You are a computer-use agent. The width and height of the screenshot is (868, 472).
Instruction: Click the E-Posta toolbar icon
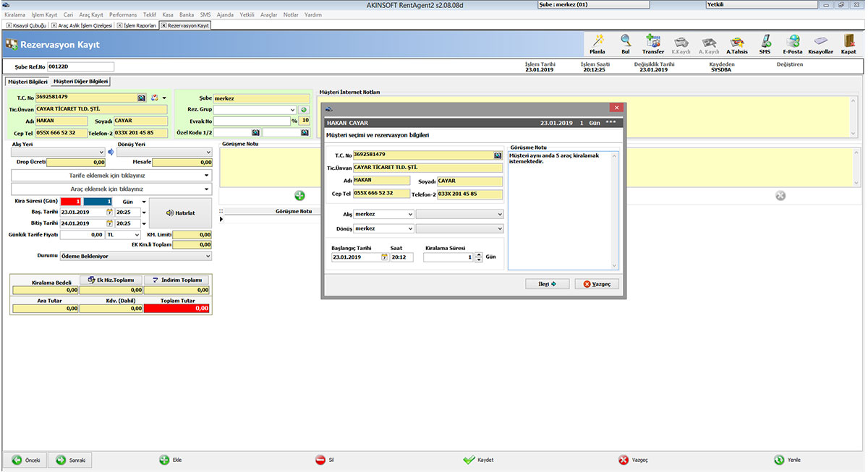click(x=792, y=43)
